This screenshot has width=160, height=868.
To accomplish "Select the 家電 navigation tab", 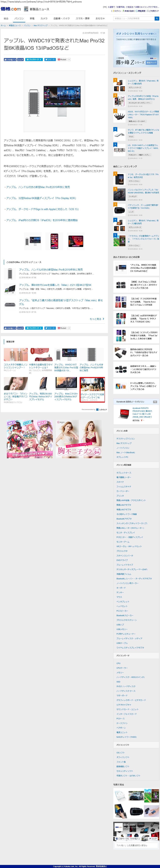I will coord(32,19).
